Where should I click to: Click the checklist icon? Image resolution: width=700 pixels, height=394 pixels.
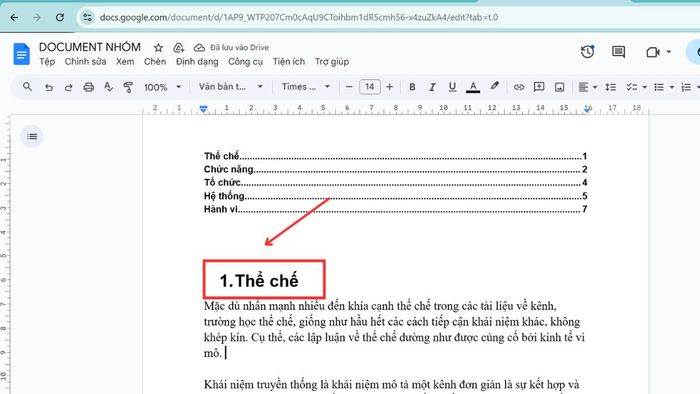point(631,87)
